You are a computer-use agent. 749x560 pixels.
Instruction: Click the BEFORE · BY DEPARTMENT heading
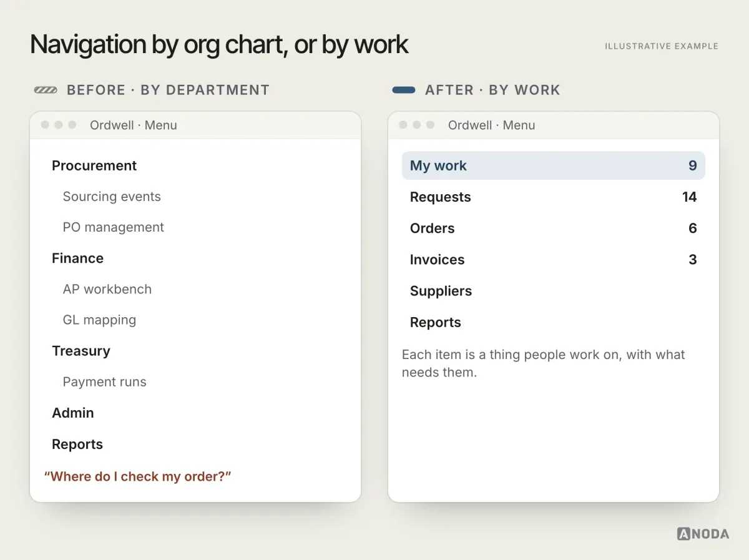coord(168,90)
